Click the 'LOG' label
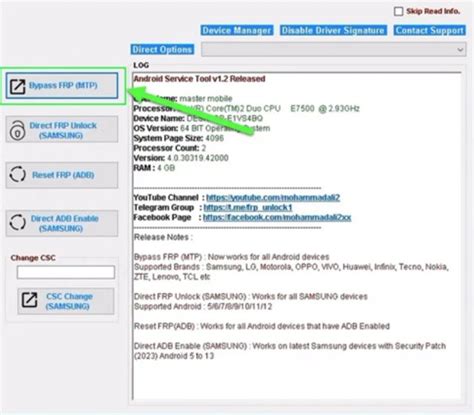The image size is (474, 415). coord(141,65)
